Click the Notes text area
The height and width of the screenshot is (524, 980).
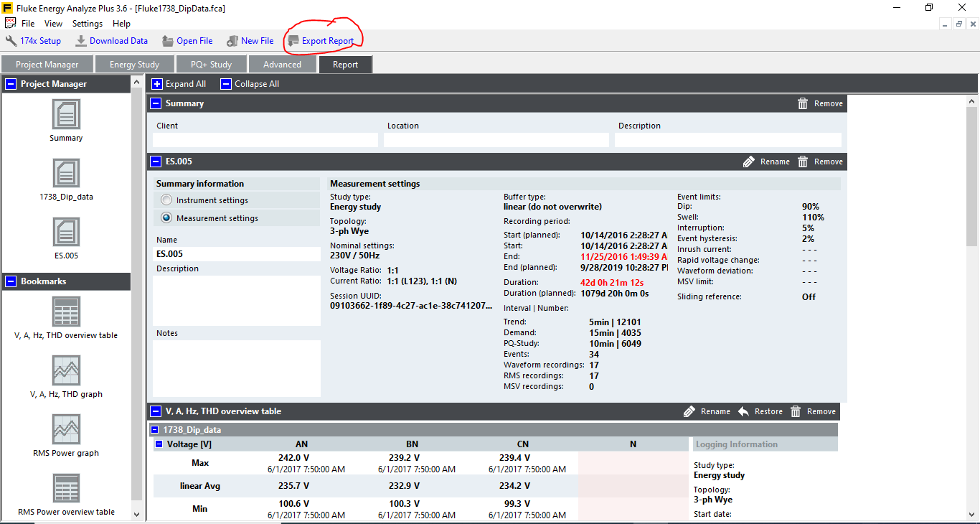point(237,368)
